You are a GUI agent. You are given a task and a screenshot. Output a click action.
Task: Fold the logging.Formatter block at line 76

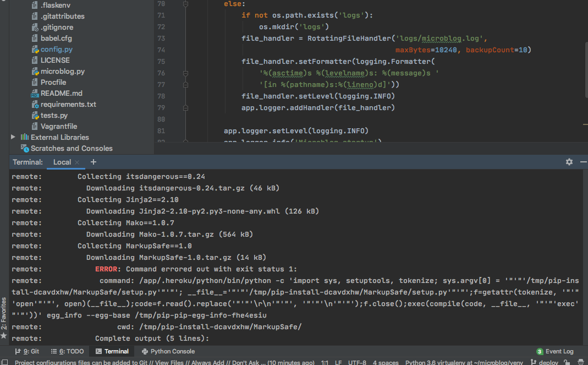185,72
